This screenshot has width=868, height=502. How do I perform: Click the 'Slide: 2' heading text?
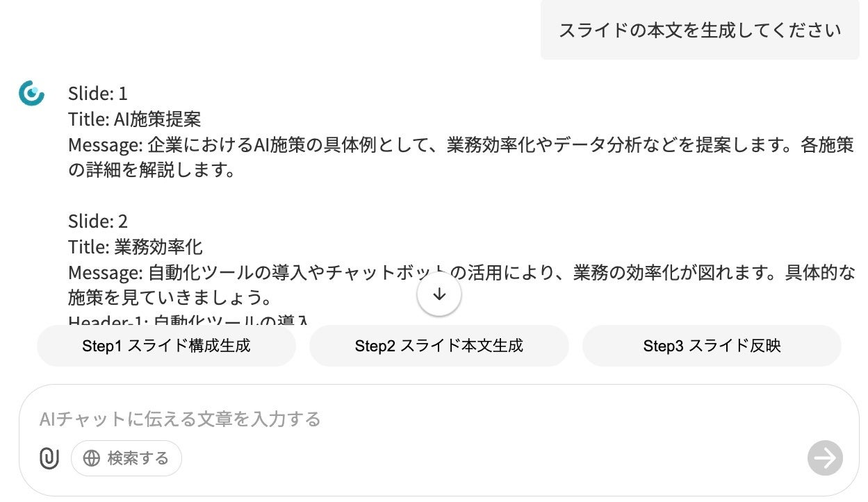pos(98,221)
